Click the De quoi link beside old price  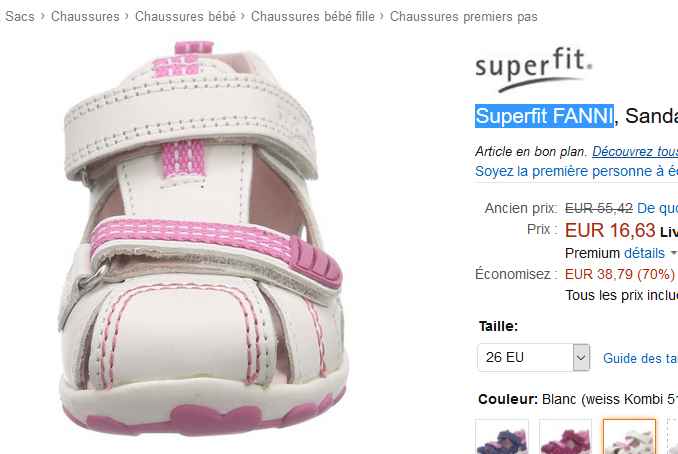[x=657, y=208]
